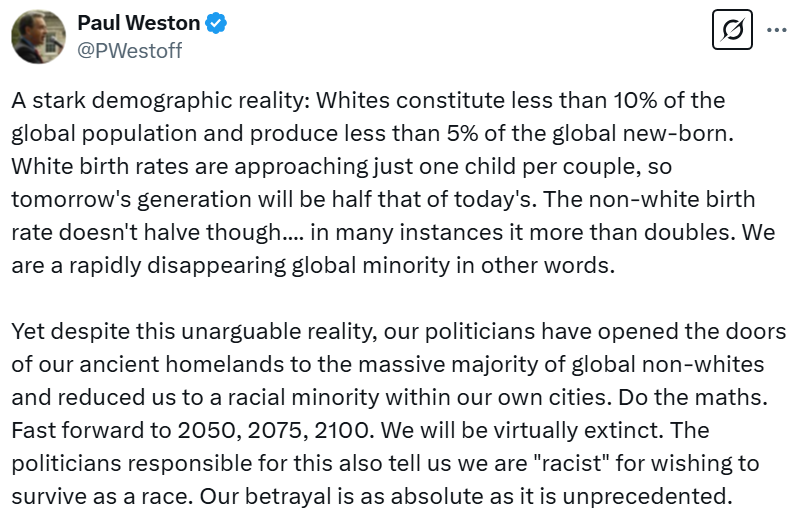Open the @PWestoff handle link
798x521 pixels.
pos(129,50)
